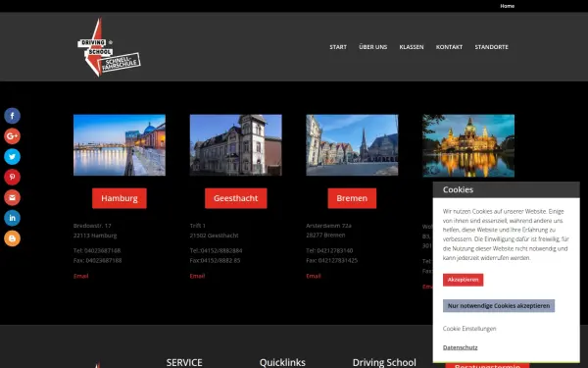Click the Geesthacht address Trift 1
Screen dimensions: 588x368
point(197,226)
